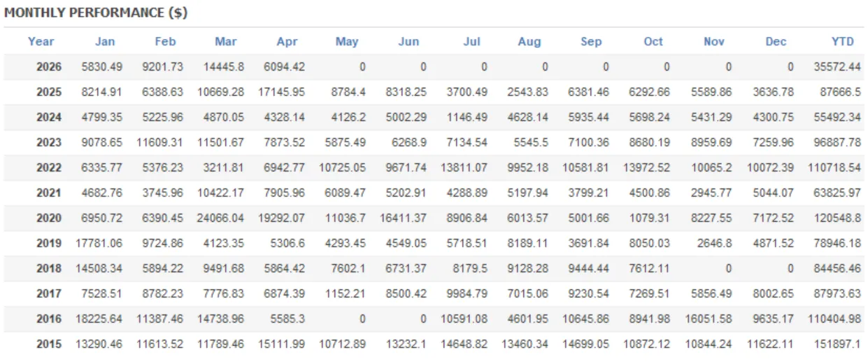This screenshot has height=362, width=868.
Task: Click the Sep column header
Action: click(x=591, y=41)
